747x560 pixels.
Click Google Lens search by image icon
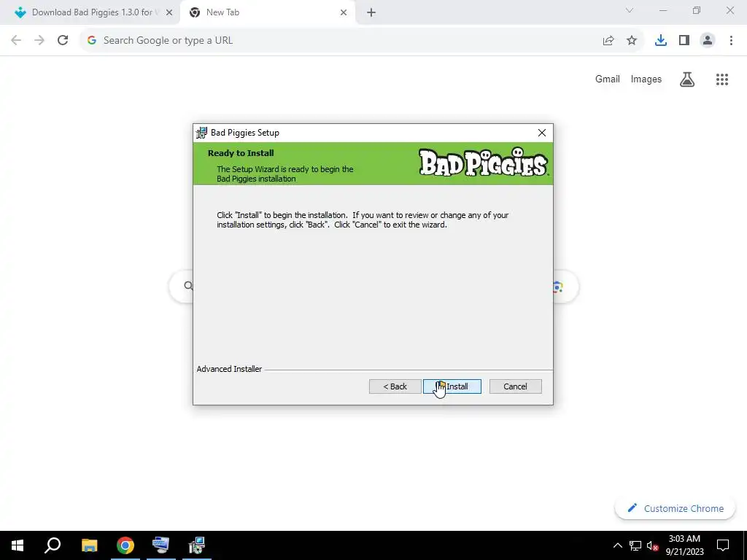click(557, 287)
